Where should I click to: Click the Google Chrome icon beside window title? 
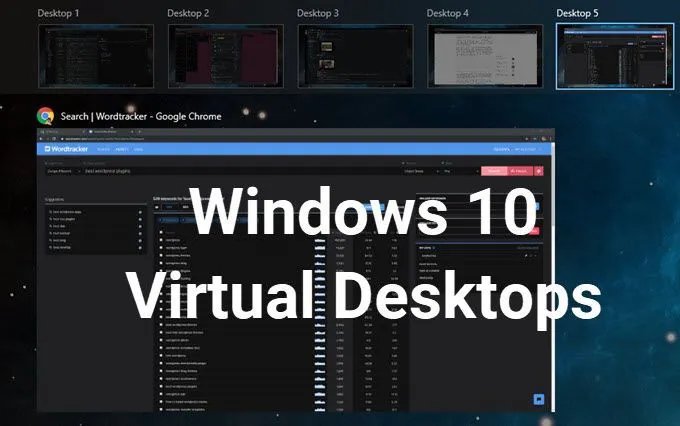[46, 116]
